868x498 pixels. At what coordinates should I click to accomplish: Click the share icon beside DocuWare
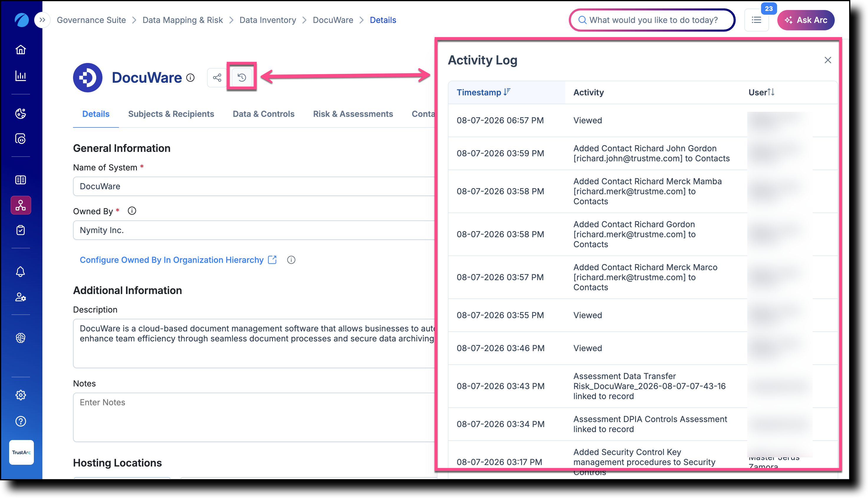pyautogui.click(x=217, y=77)
